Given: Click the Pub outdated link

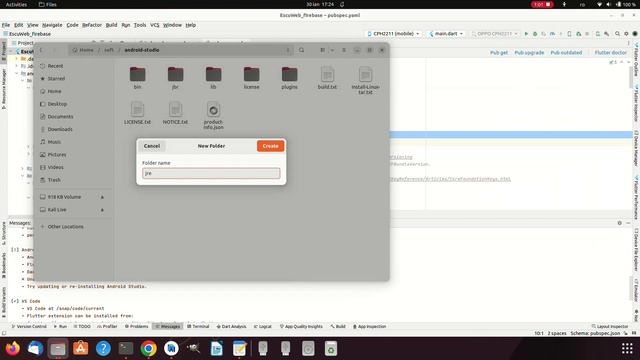Looking at the screenshot, I should coord(566,53).
